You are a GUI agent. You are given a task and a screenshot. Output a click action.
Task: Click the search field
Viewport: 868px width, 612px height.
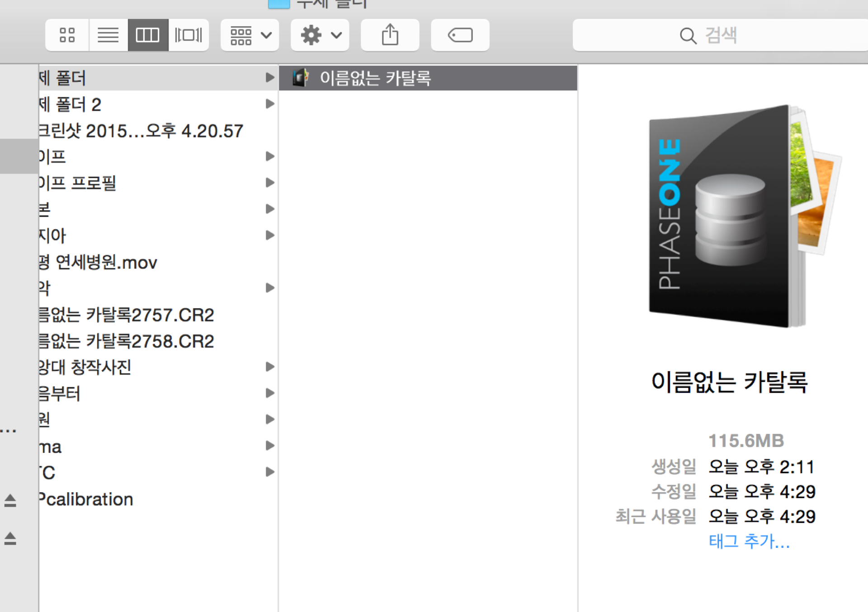719,35
